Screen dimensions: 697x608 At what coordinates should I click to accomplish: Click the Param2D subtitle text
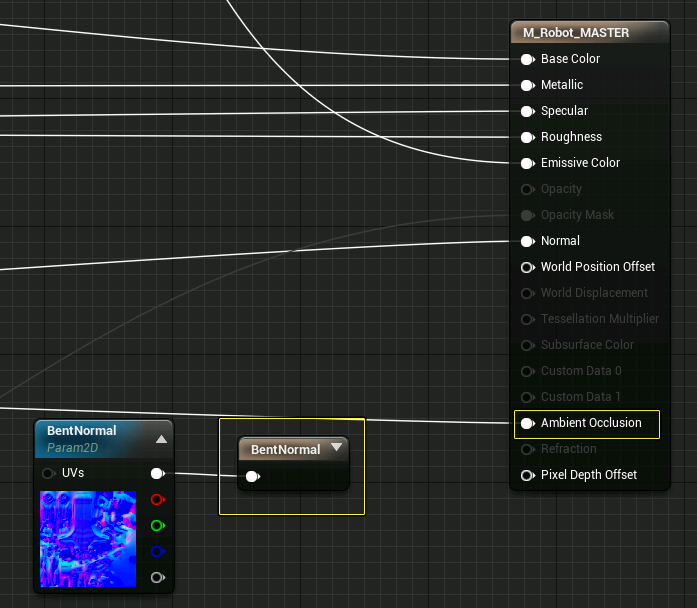pyautogui.click(x=72, y=448)
